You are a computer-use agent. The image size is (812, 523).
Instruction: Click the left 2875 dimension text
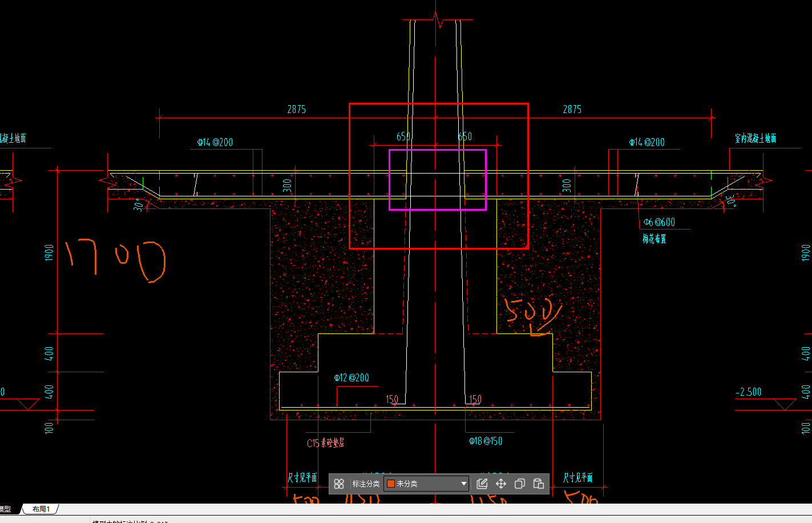click(x=297, y=109)
